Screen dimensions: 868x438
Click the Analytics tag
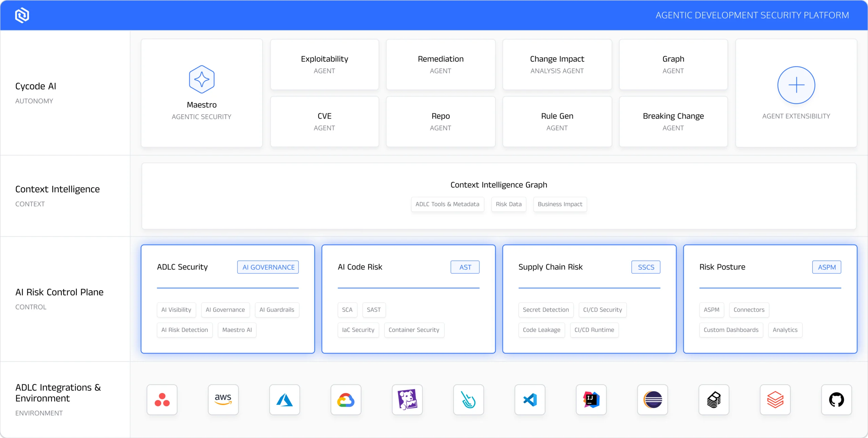(785, 330)
